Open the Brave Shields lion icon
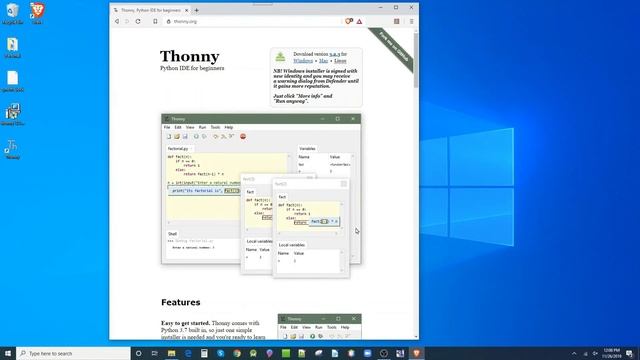640x360 pixels. 349,21
